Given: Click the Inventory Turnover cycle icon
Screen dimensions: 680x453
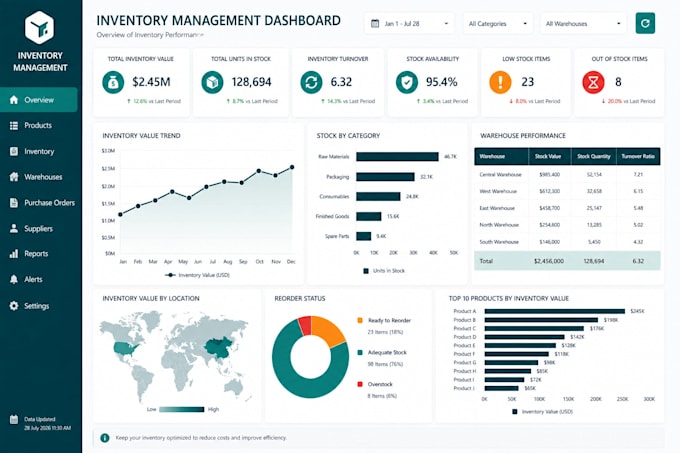Looking at the screenshot, I should coord(311,82).
